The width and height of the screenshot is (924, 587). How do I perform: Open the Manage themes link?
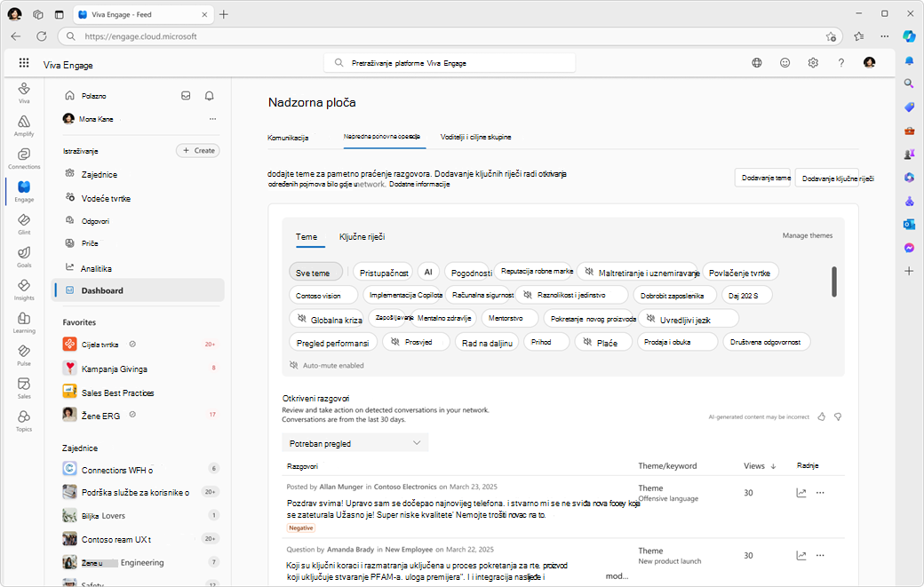(x=808, y=235)
